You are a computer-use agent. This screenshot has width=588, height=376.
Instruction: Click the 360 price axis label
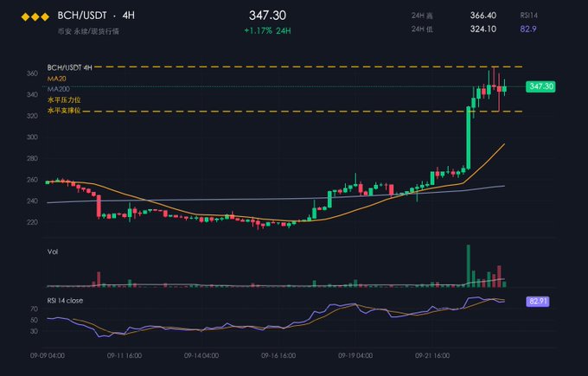pyautogui.click(x=32, y=73)
